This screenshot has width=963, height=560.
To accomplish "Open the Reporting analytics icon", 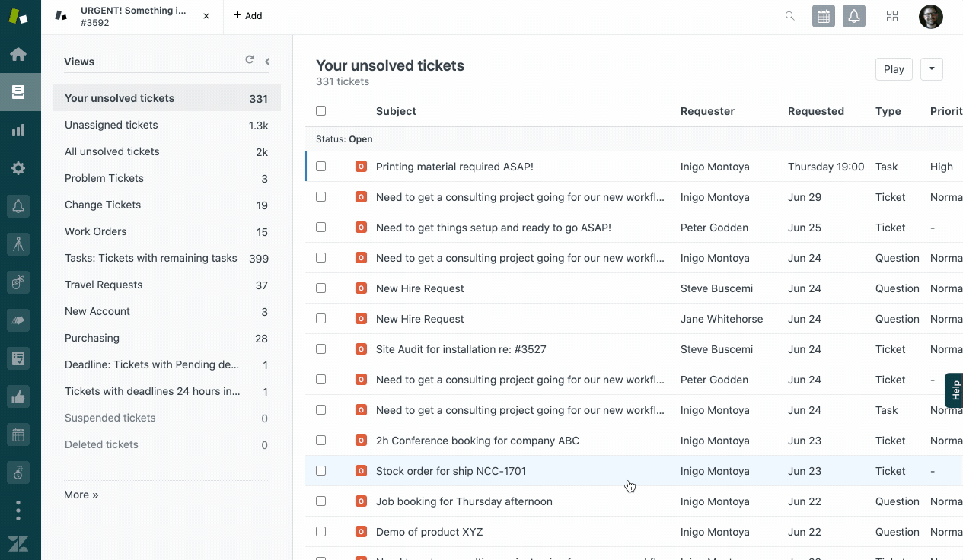I will coord(20,129).
